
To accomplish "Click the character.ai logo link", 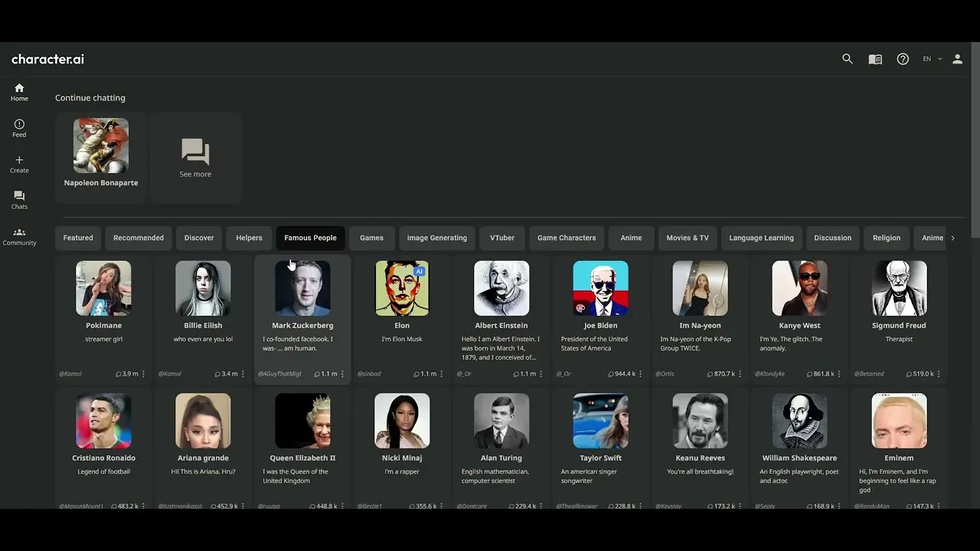I will (x=47, y=59).
